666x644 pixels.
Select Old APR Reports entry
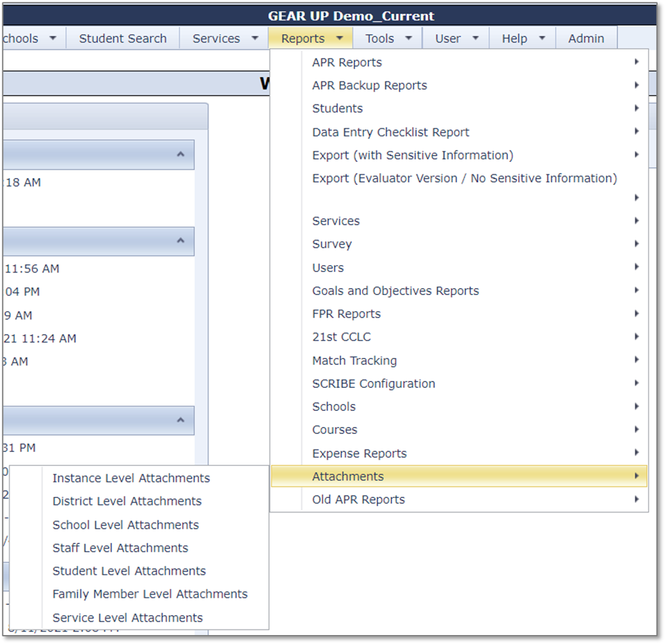(459, 499)
